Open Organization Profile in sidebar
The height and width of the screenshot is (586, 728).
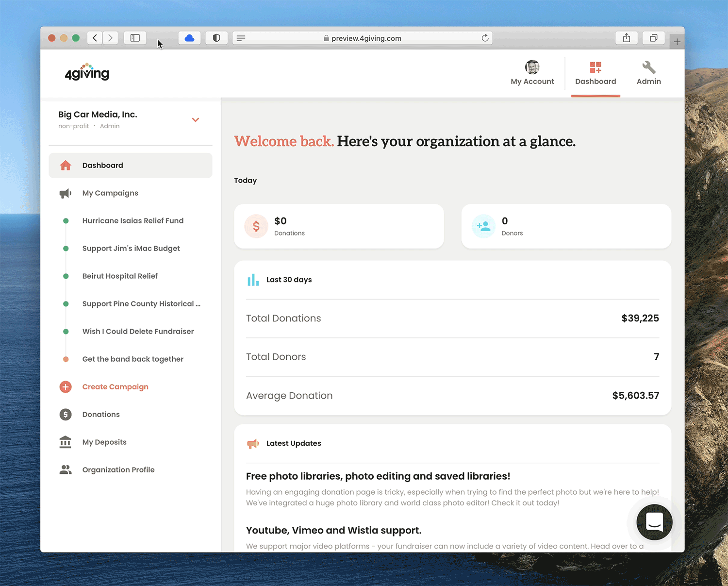[118, 470]
